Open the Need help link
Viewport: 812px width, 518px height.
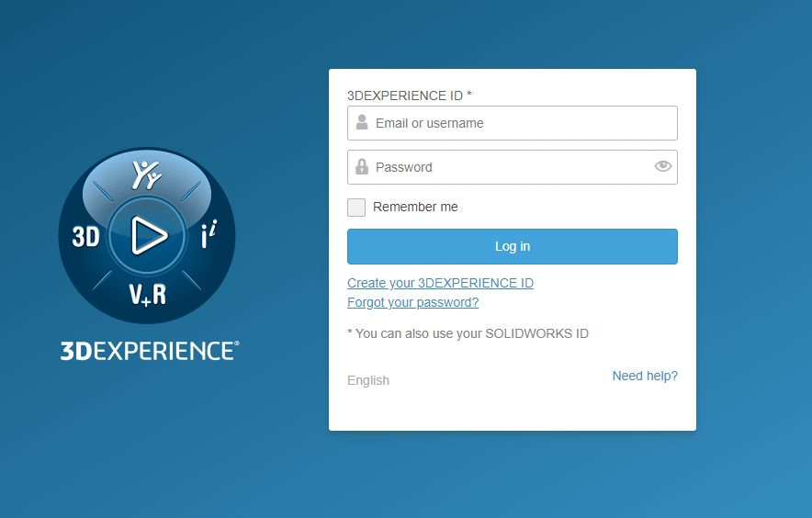click(645, 376)
